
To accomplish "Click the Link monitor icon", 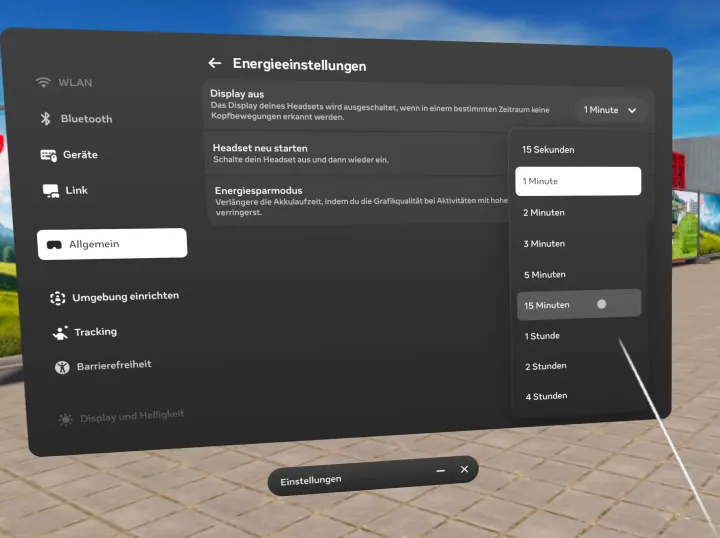I will click(x=51, y=191).
